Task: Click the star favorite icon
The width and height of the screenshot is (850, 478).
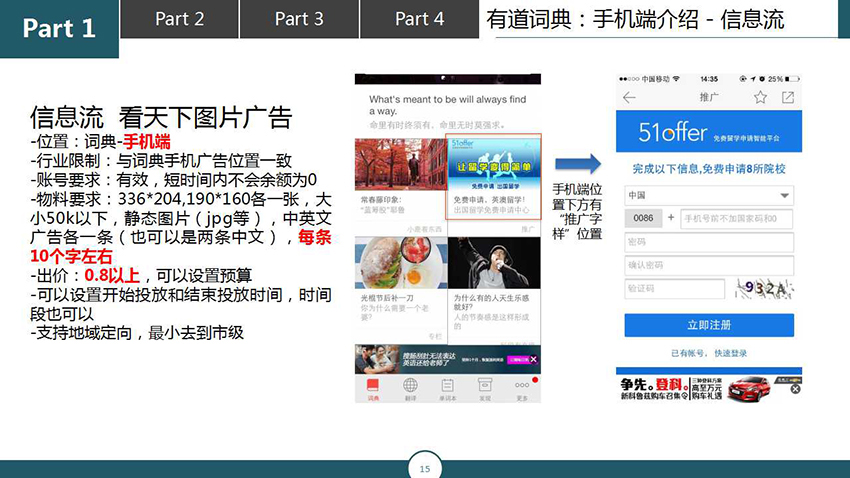Action: [760, 98]
